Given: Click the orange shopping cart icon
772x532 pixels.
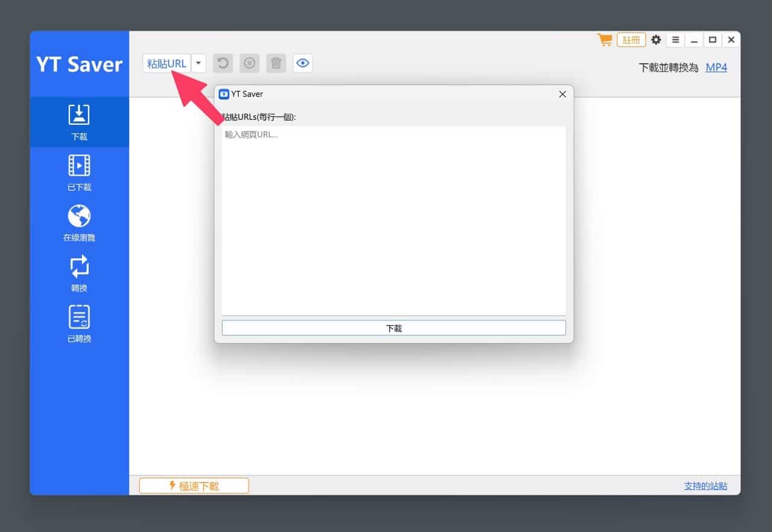Looking at the screenshot, I should click(604, 40).
